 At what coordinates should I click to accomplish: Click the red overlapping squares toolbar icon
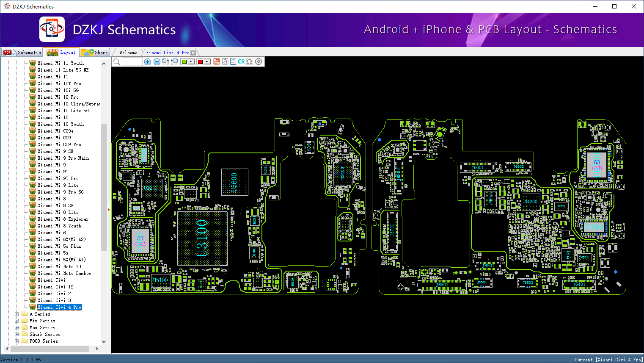[217, 62]
